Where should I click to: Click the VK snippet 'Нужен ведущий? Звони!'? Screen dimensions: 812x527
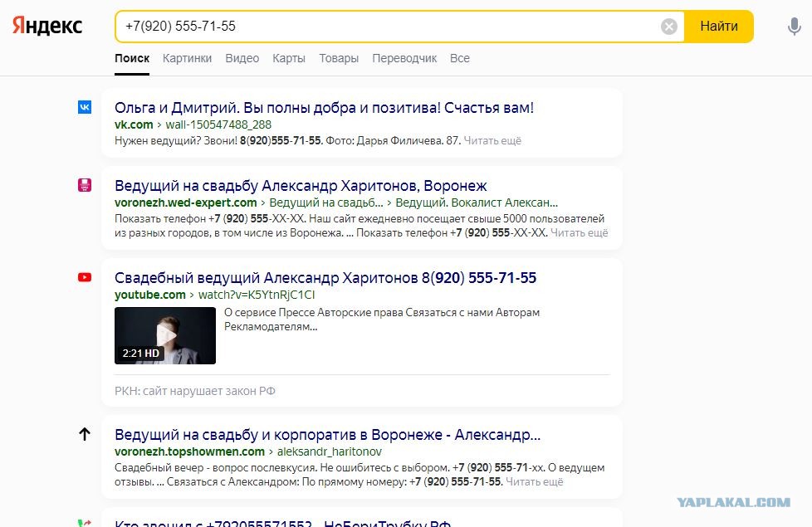click(x=175, y=141)
